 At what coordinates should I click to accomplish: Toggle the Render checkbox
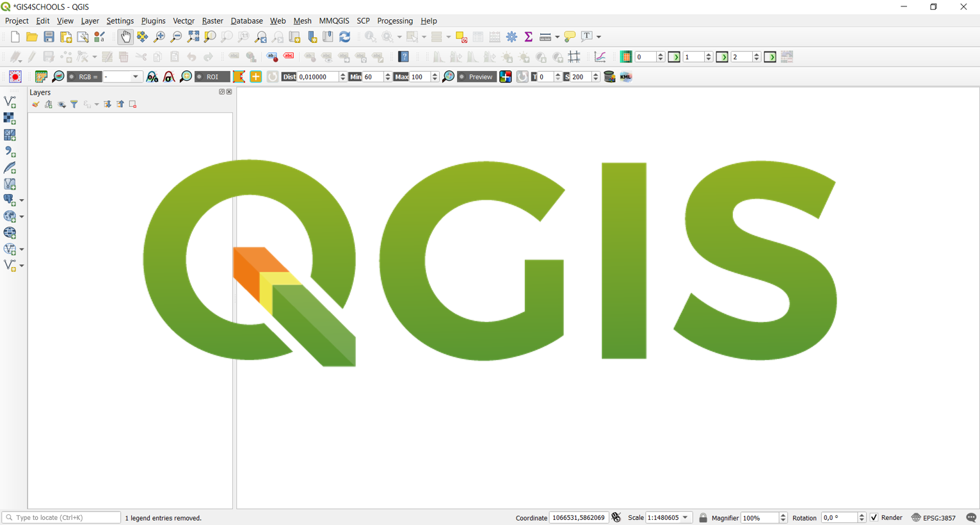[874, 517]
